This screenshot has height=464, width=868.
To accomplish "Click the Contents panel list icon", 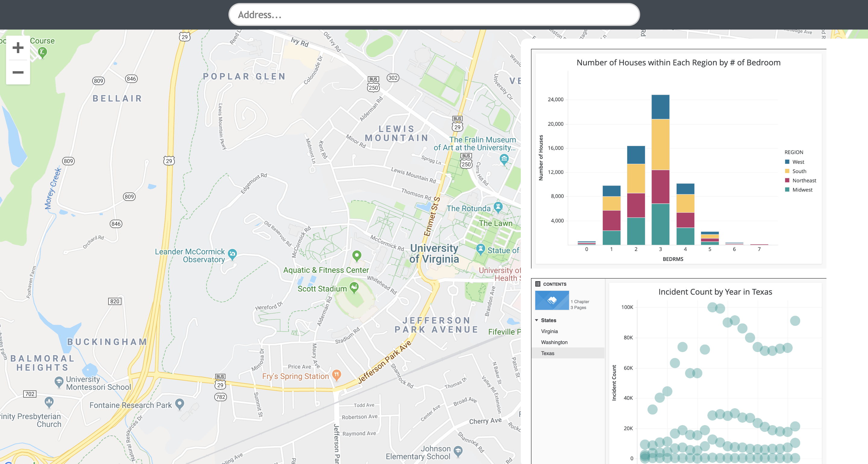I will (538, 284).
